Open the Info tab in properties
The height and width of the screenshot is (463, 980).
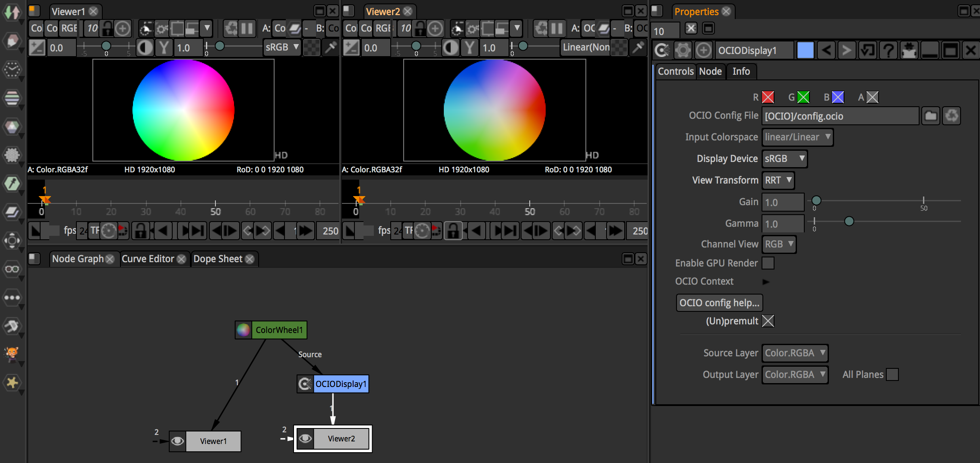pyautogui.click(x=741, y=71)
